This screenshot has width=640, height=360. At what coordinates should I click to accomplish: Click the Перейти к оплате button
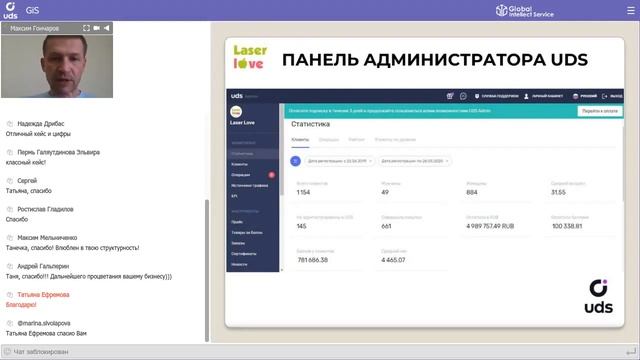coord(600,111)
